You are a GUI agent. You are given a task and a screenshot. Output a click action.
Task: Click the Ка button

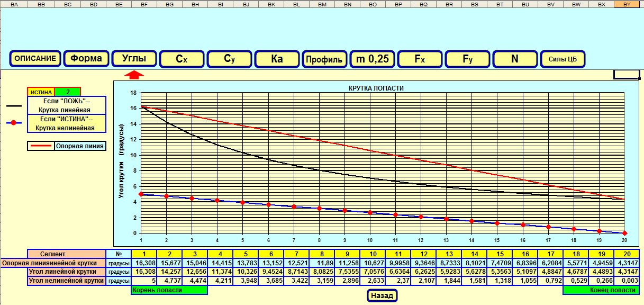(x=277, y=59)
